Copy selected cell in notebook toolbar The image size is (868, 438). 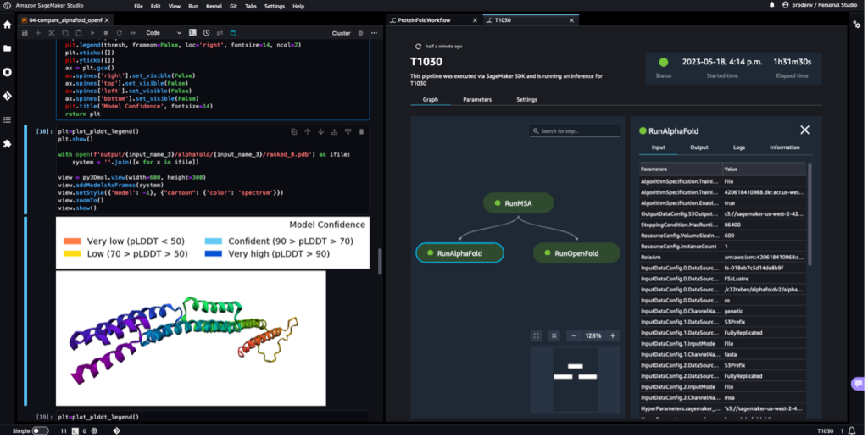[65, 33]
